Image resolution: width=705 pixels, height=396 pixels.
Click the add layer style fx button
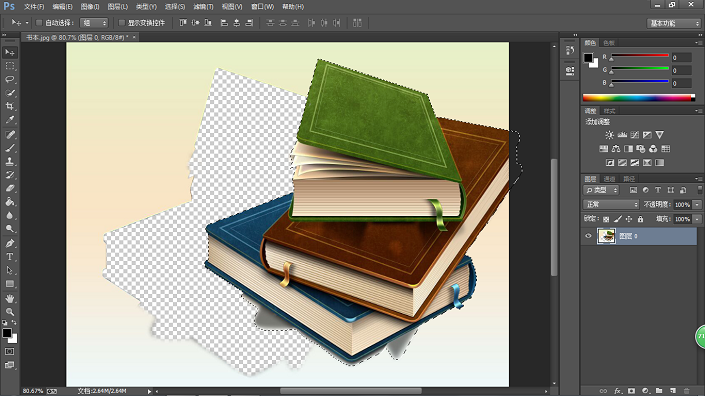tap(618, 391)
